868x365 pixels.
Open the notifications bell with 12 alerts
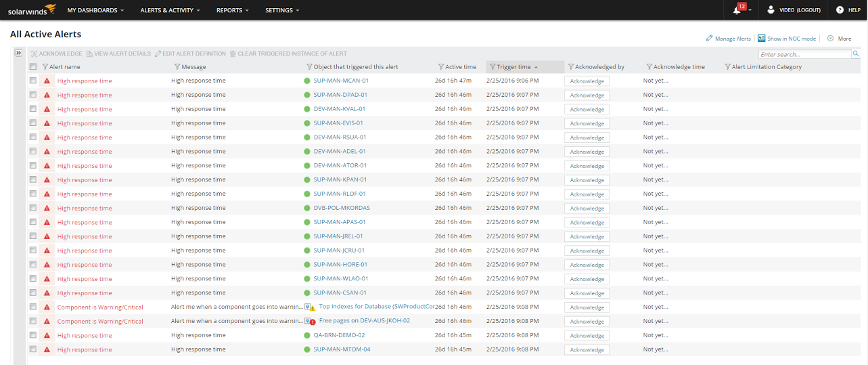(737, 10)
